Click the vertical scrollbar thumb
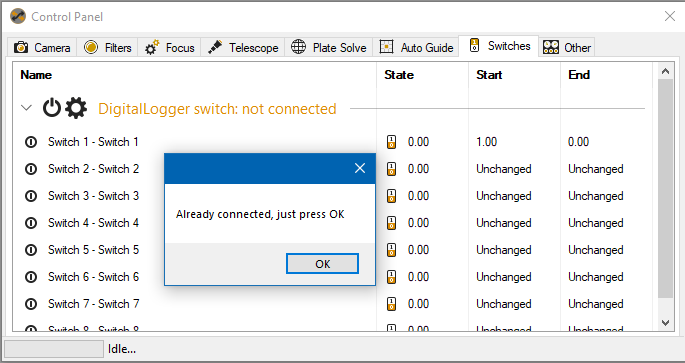Image resolution: width=685 pixels, height=363 pixels. (665, 188)
